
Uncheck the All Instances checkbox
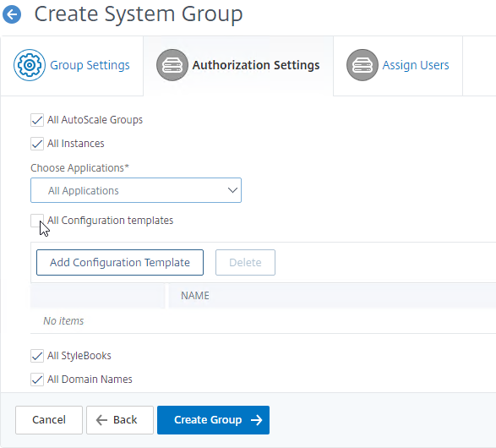coord(37,144)
